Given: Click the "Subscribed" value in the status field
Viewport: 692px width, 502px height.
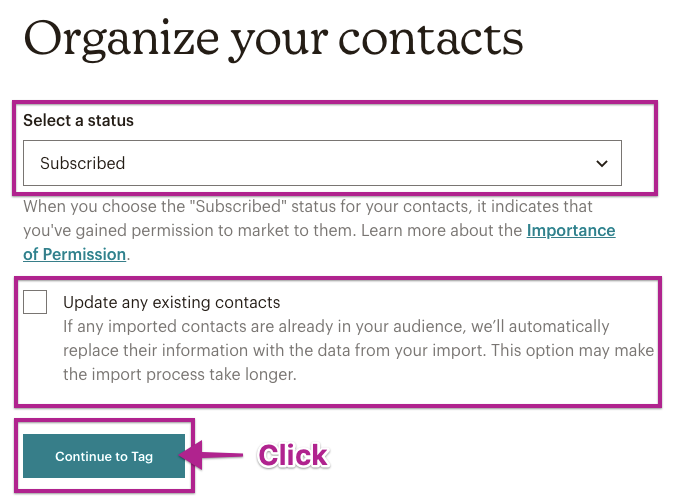Looking at the screenshot, I should tap(82, 163).
